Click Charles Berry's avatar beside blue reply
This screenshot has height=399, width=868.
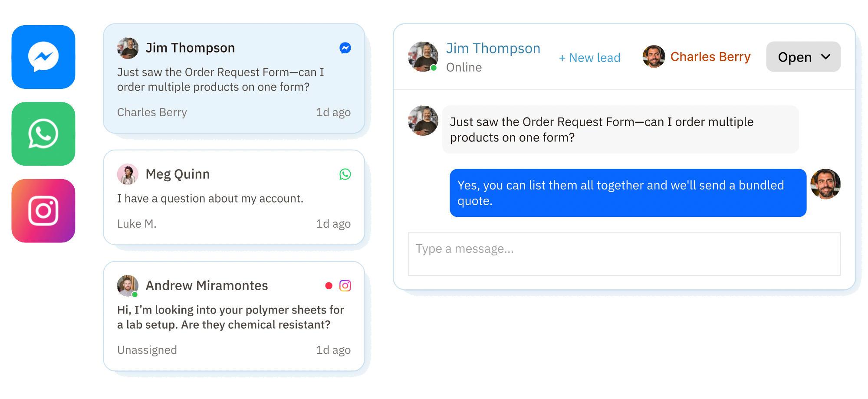click(825, 184)
